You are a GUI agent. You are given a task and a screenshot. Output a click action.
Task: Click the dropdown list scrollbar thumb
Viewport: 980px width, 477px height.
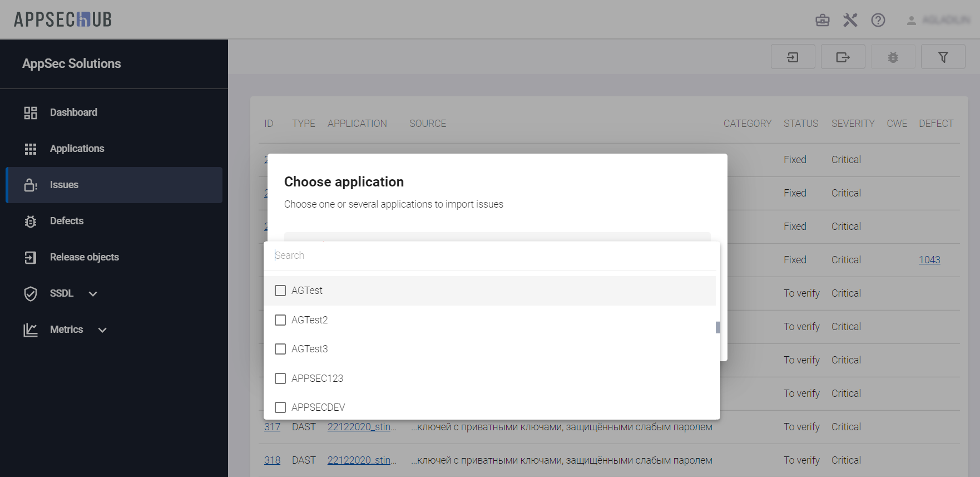pos(717,327)
